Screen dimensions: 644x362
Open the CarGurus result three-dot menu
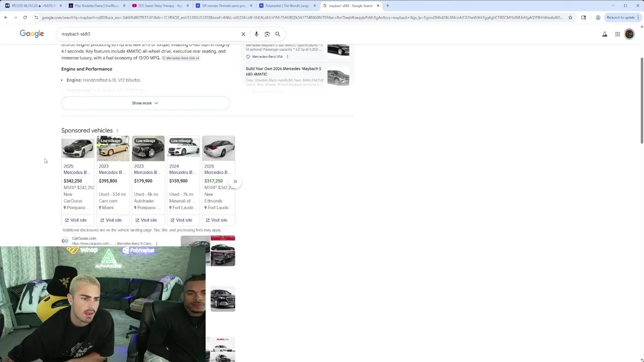tap(156, 243)
